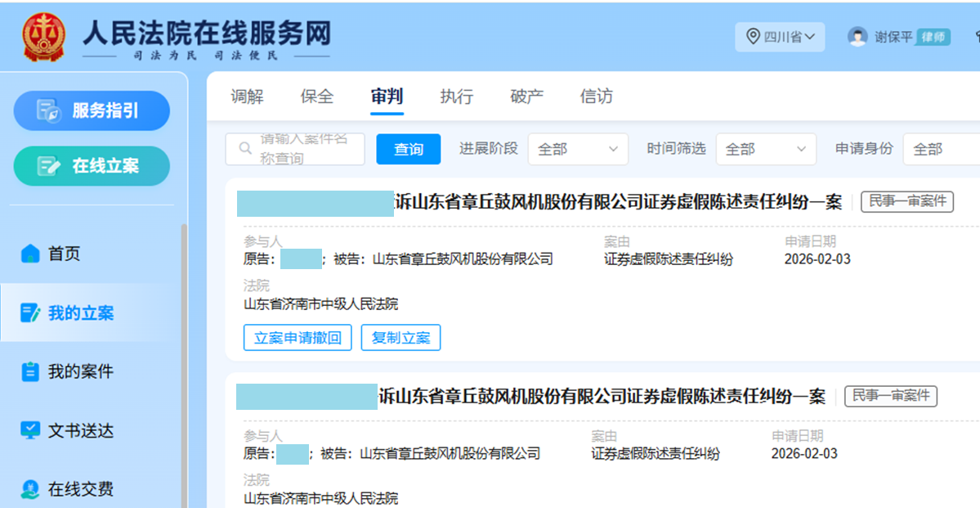Click second case's 民事一审案件 tag
This screenshot has width=980, height=508.
pyautogui.click(x=891, y=396)
